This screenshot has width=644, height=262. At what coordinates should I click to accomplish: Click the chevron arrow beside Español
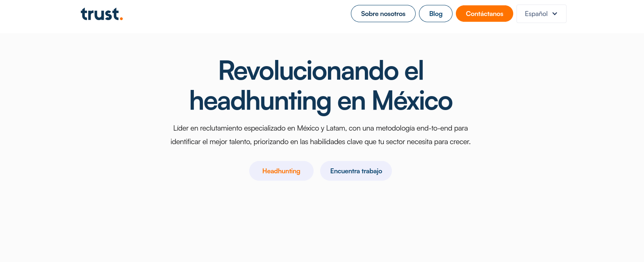(x=555, y=14)
